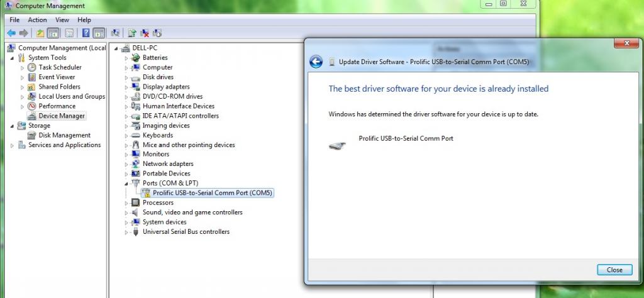This screenshot has width=644, height=298.
Task: Expand the Event Viewer node
Action: [x=22, y=77]
